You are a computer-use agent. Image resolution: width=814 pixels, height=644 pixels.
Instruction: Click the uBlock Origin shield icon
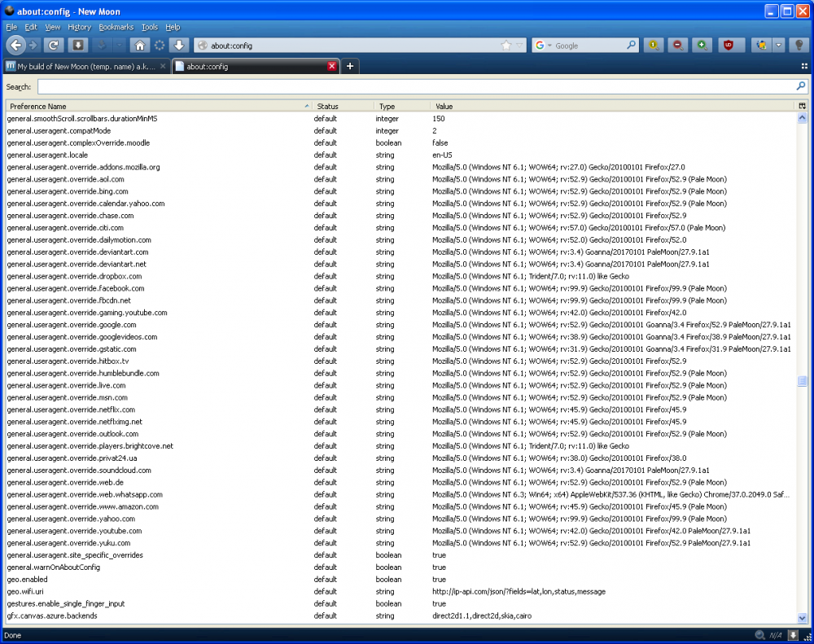point(728,46)
